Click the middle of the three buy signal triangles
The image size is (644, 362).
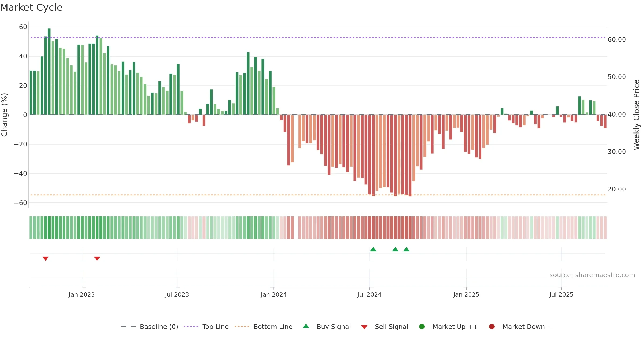(x=395, y=249)
